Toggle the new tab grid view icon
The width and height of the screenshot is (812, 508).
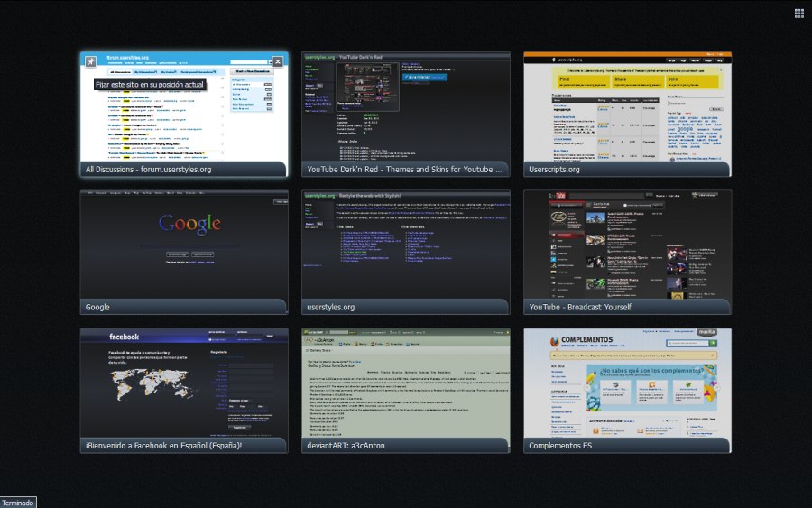(799, 14)
